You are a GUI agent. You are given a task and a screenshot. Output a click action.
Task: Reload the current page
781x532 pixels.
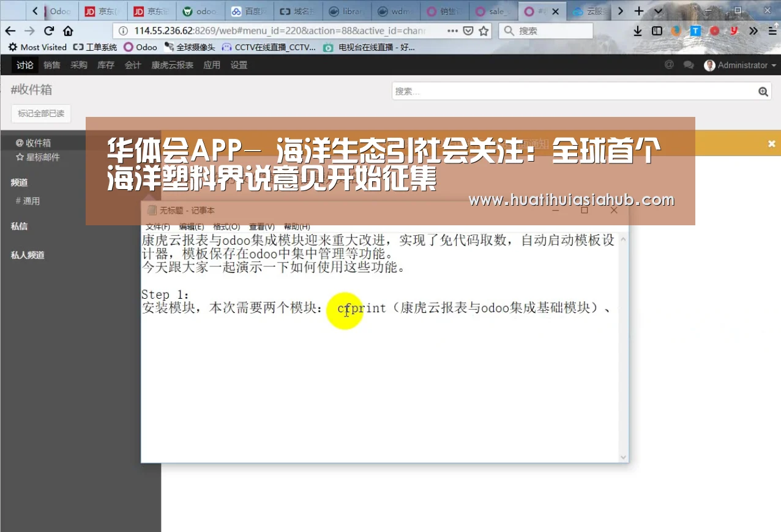49,31
